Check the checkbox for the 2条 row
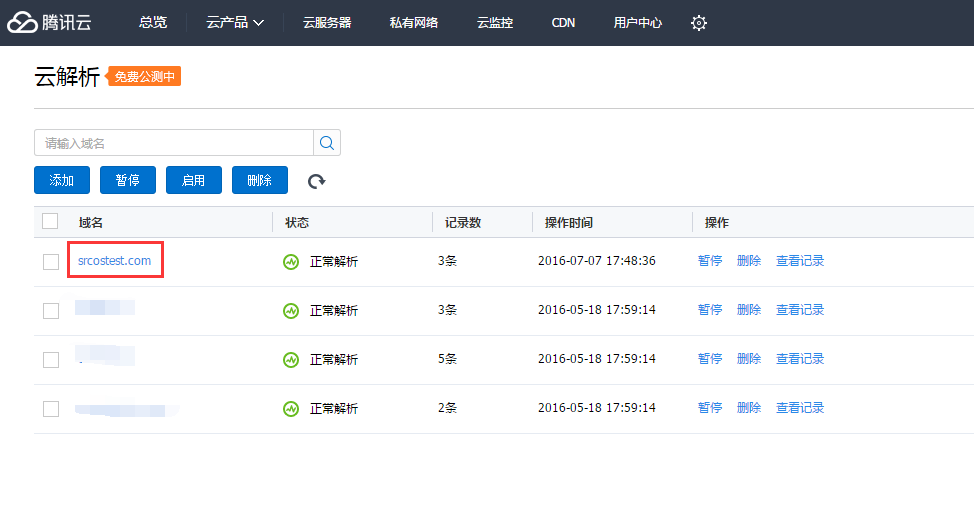The image size is (974, 526). pyautogui.click(x=51, y=409)
